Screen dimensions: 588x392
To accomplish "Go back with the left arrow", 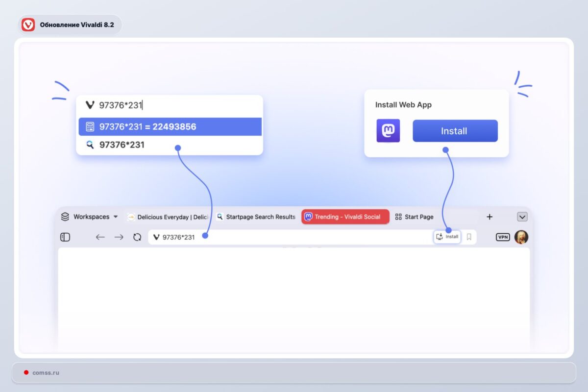I will (100, 237).
